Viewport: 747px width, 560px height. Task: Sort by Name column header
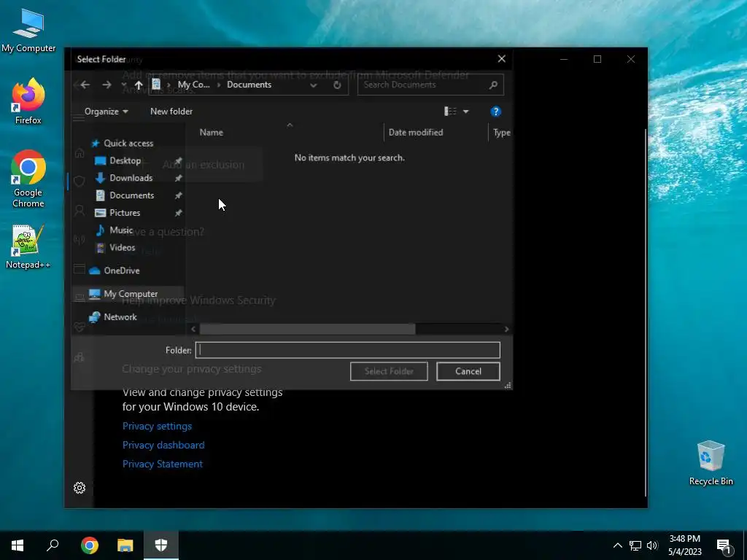[x=212, y=133]
